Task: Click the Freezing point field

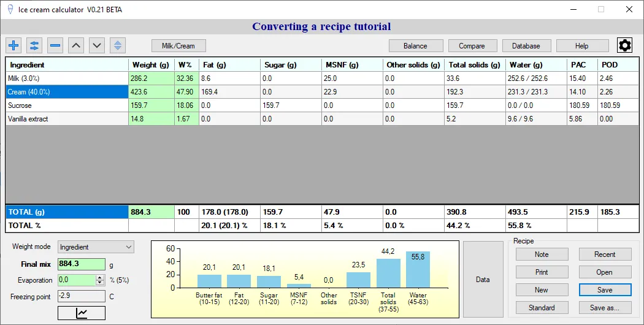Action: coord(82,296)
